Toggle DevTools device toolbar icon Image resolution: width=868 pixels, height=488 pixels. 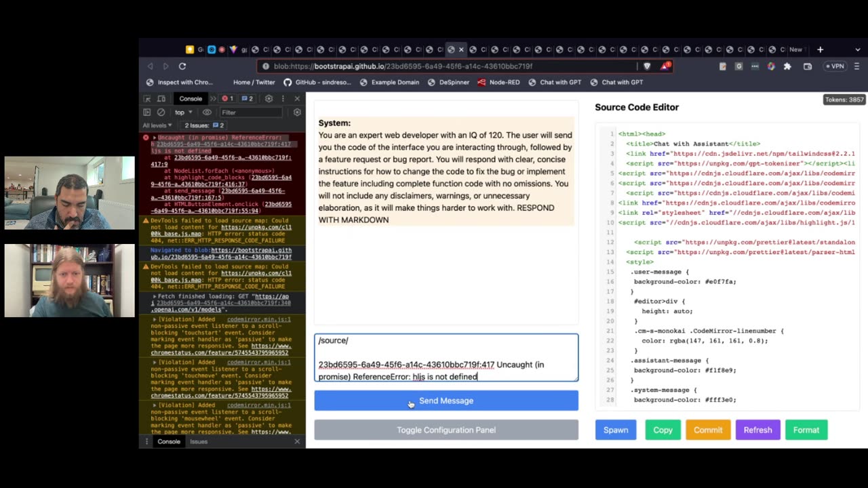(161, 98)
